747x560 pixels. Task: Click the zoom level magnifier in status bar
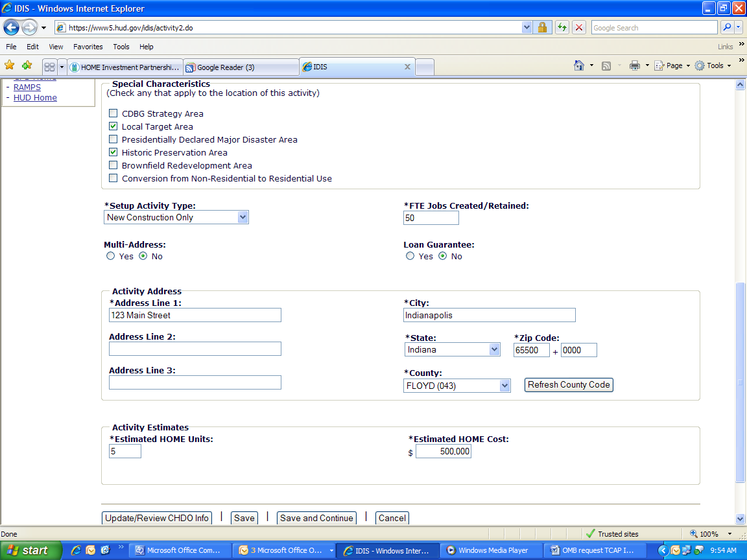pyautogui.click(x=694, y=534)
